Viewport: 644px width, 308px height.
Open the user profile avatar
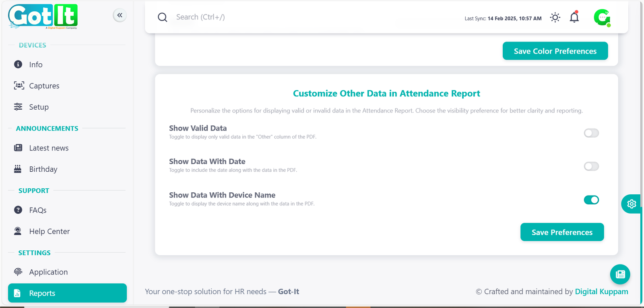(x=602, y=18)
